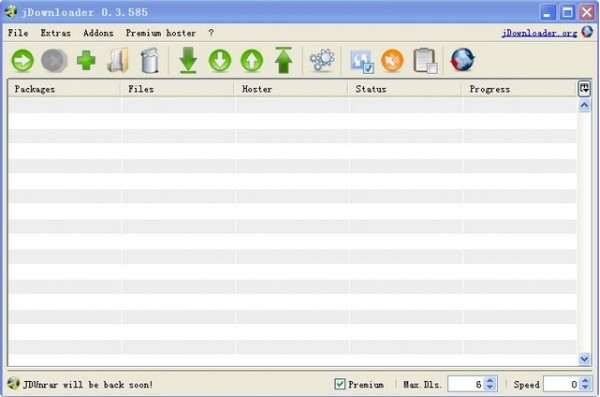This screenshot has width=600, height=397.
Task: Visit the jDownloader.org link
Action: 540,33
